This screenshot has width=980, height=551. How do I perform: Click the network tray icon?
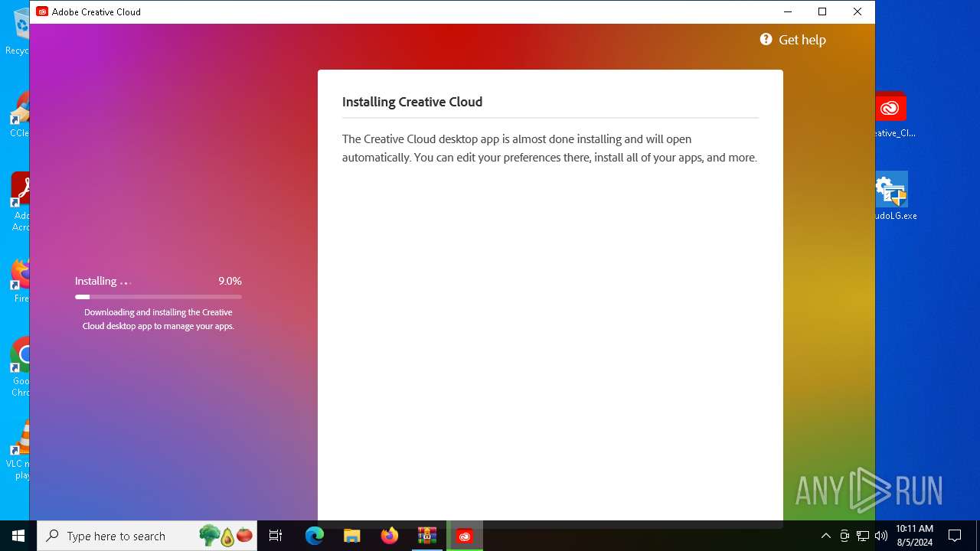click(x=863, y=536)
